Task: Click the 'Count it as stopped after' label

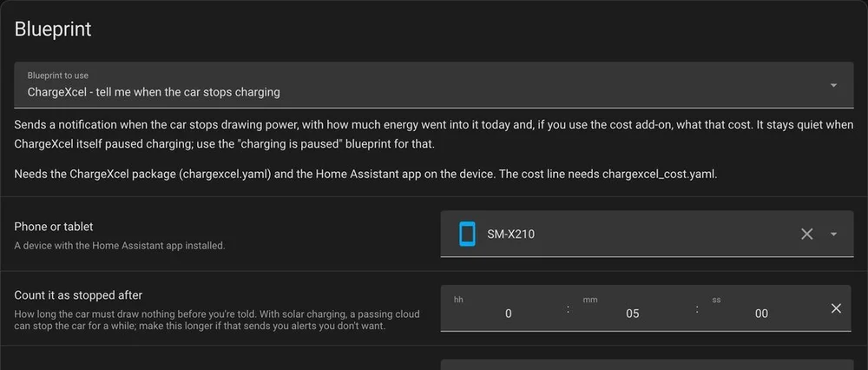Action: click(x=79, y=295)
